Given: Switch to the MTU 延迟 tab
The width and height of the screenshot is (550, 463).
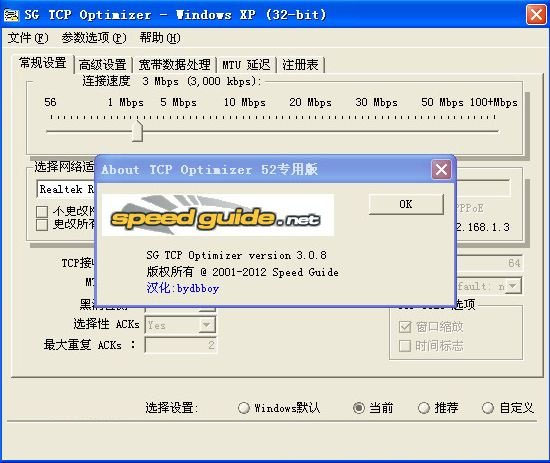Looking at the screenshot, I should pyautogui.click(x=246, y=65).
